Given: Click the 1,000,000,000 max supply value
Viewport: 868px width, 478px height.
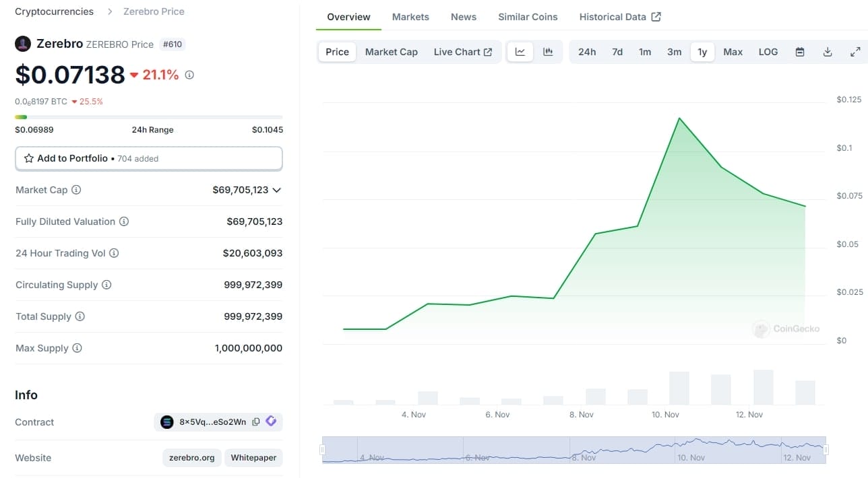Looking at the screenshot, I should [x=249, y=348].
